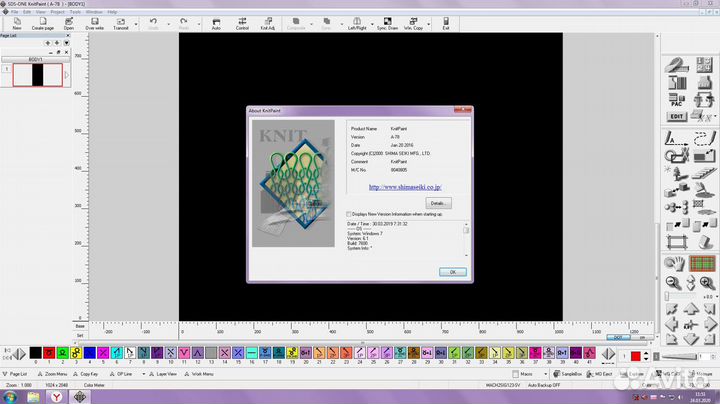Open the File menu
Viewport: 720px width, 404px height.
click(x=15, y=12)
